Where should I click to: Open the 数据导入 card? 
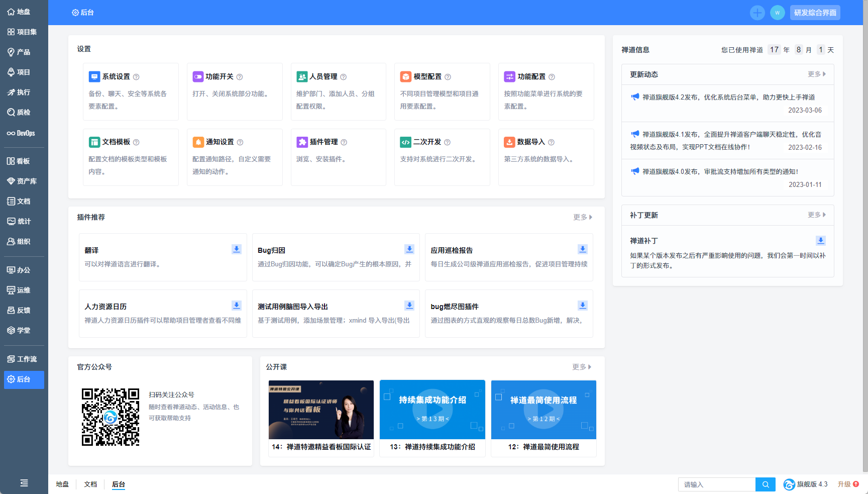click(546, 157)
